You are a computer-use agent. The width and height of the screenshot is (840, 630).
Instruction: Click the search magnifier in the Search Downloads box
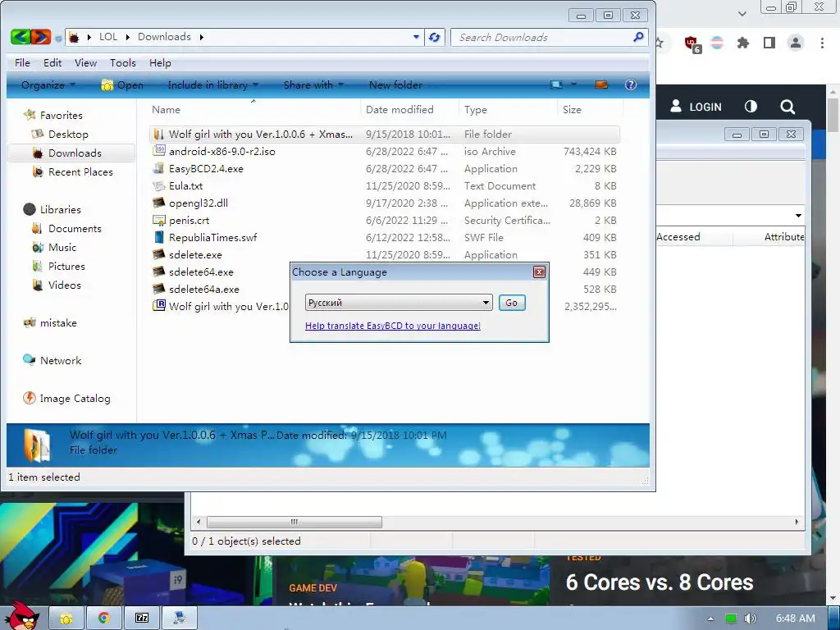(637, 37)
